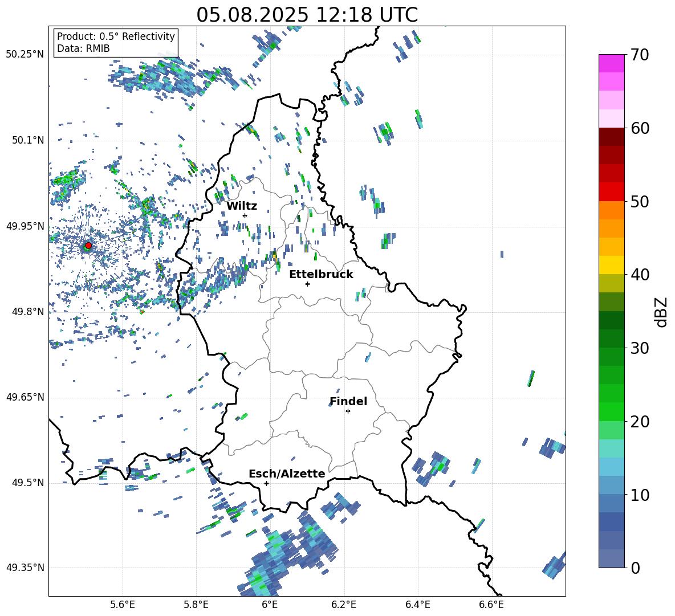Image resolution: width=675 pixels, height=616 pixels.
Task: Select the Esch/Alzette city label
Action: 287,474
